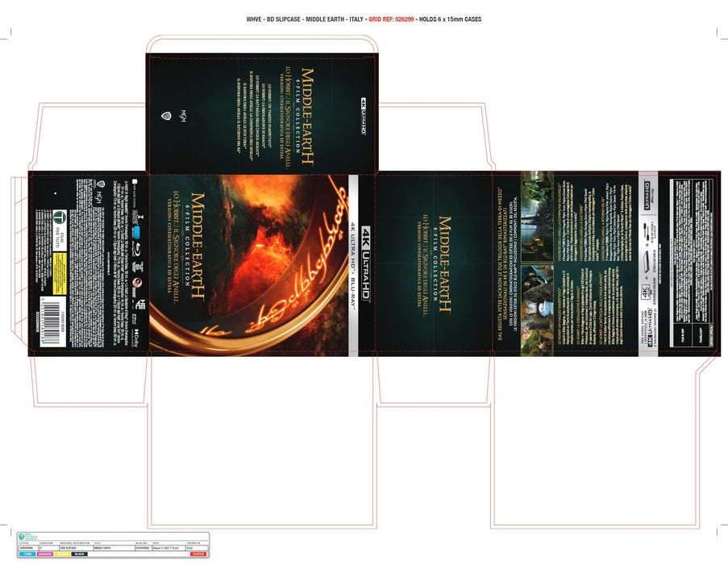
Task: Click the yellow ink swatch
Action: (62, 554)
